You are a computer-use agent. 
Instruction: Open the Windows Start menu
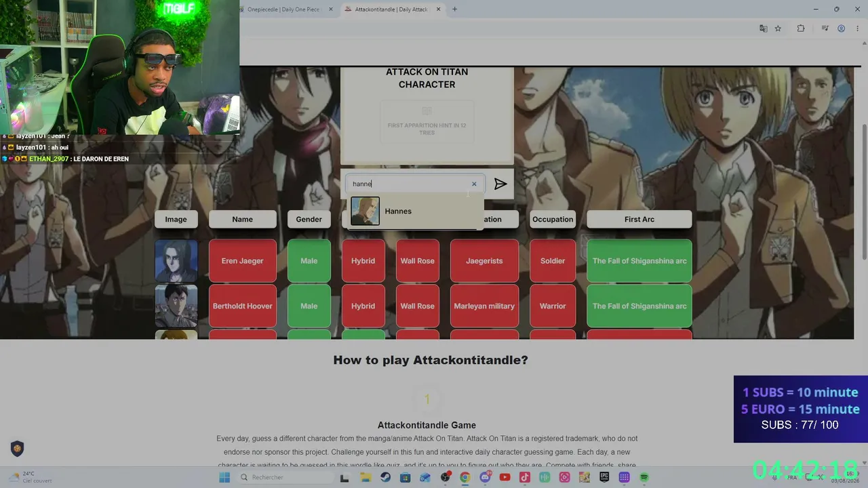tap(224, 477)
